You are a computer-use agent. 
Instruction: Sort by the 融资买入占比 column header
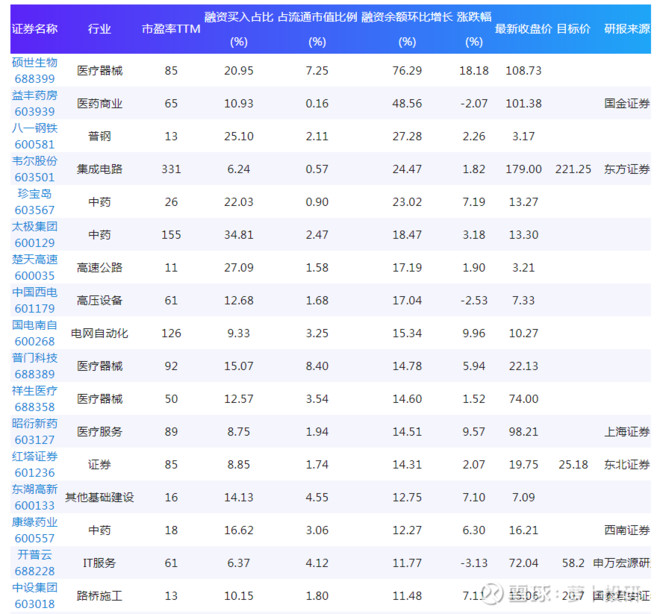(238, 17)
